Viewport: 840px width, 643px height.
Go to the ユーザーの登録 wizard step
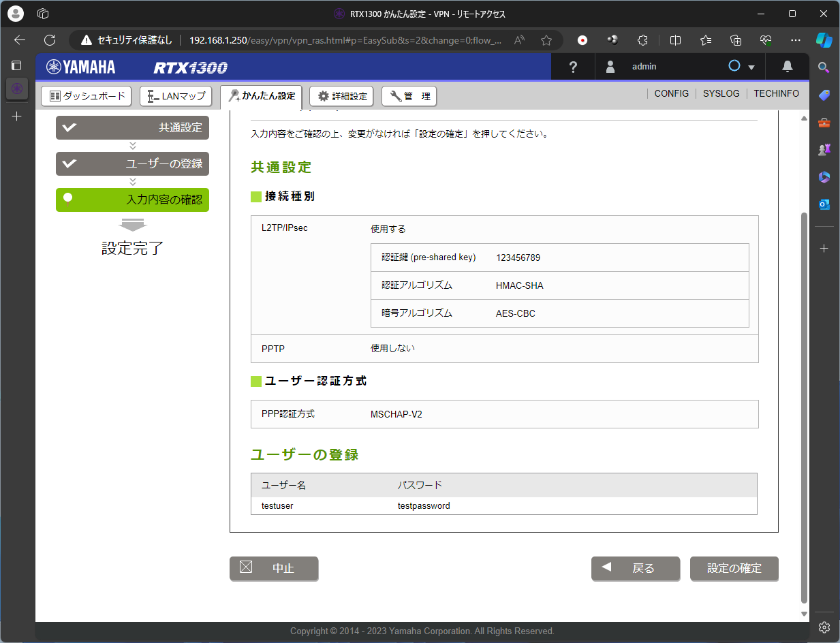point(132,164)
